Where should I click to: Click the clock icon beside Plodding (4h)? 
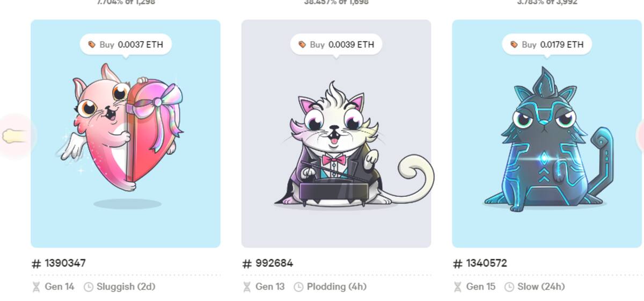(299, 287)
